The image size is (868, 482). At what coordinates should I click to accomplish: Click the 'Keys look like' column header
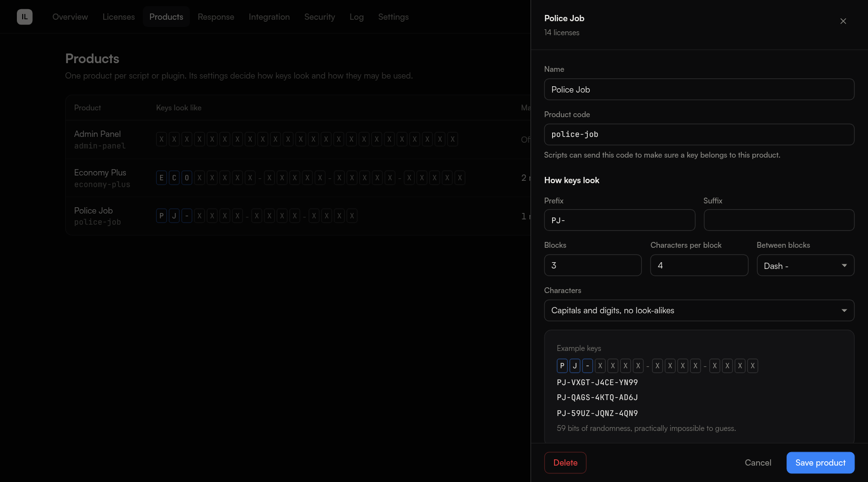[x=179, y=108]
